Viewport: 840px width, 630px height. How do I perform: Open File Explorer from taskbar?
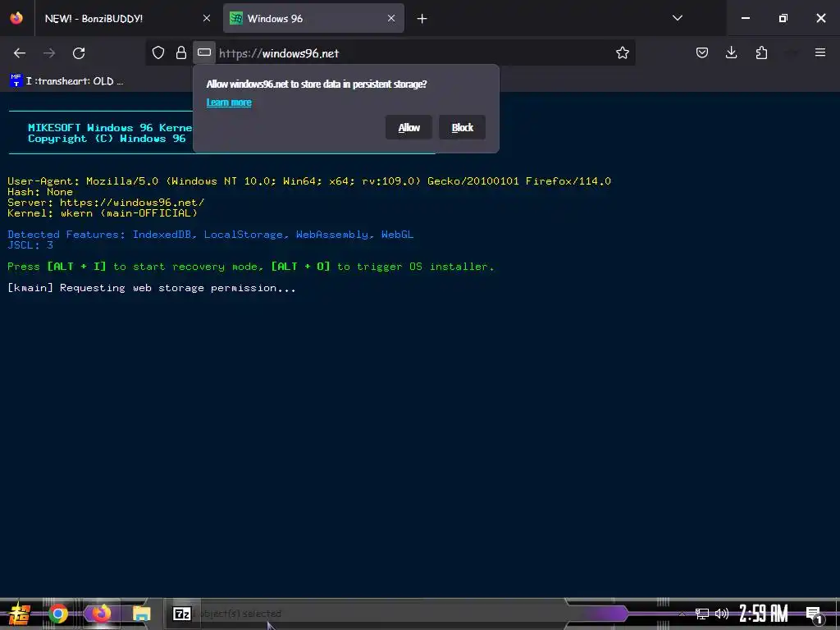(x=141, y=614)
